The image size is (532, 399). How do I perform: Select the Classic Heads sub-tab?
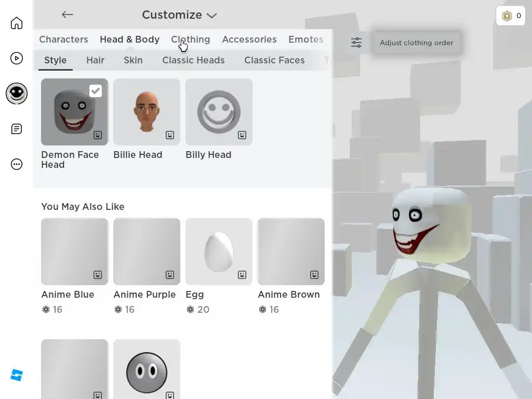[x=193, y=60]
